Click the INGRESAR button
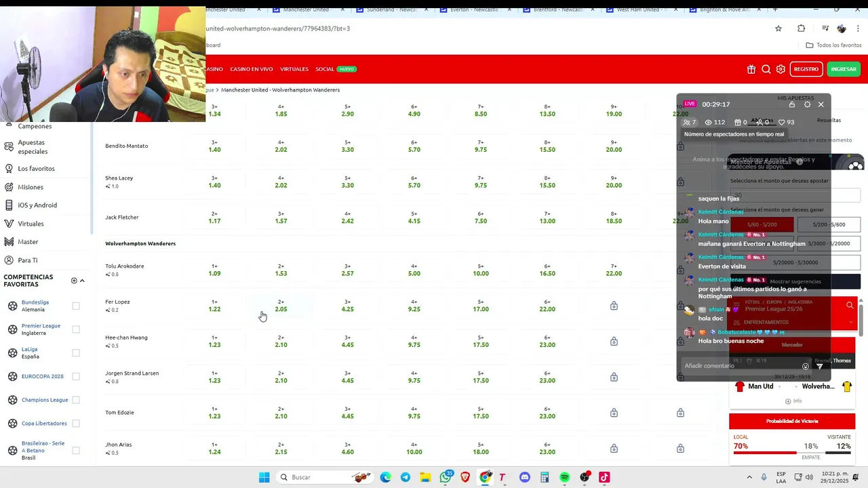The image size is (868, 488). click(x=844, y=69)
